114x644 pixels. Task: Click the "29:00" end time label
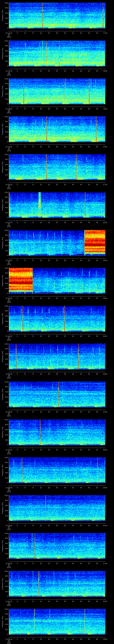[105, 487]
